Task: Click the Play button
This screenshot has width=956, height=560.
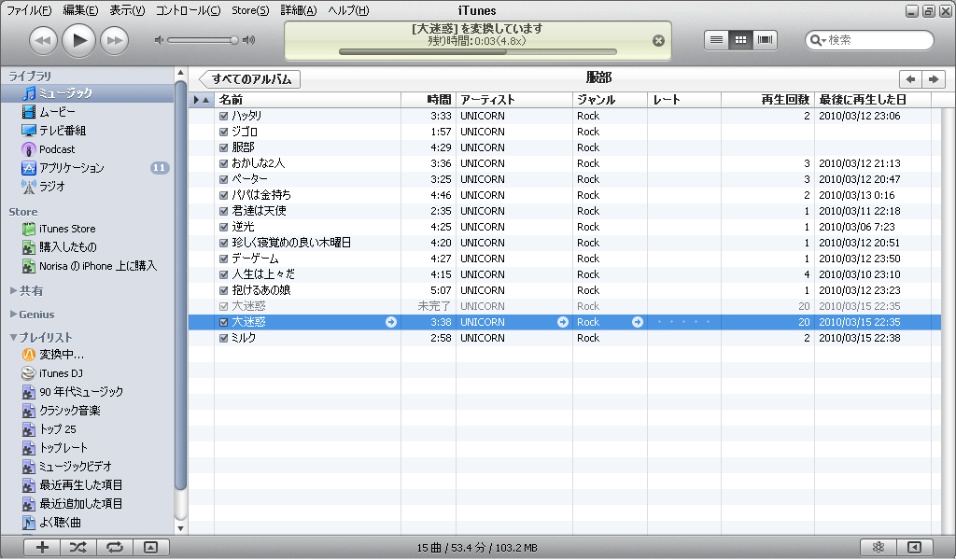Action: click(79, 40)
